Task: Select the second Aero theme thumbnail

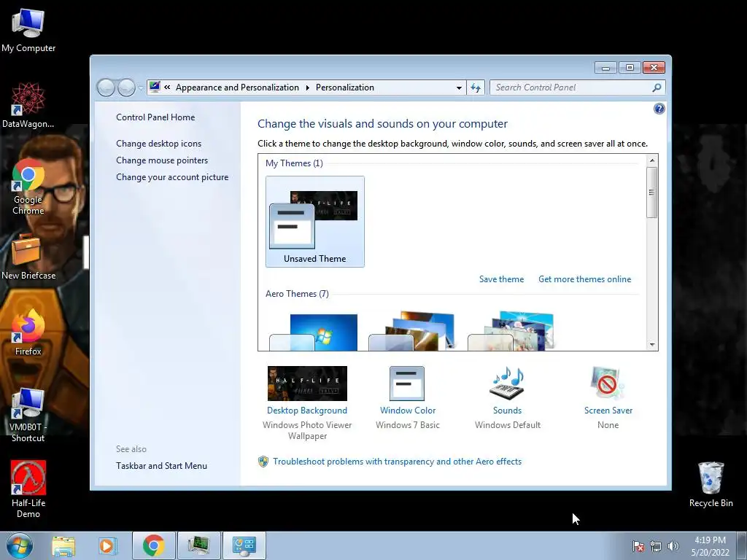Action: 413,332
